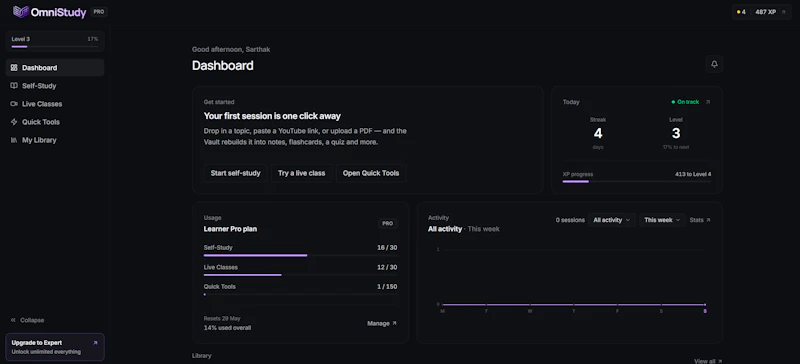Viewport: 800px width, 364px height.
Task: Click the Upgrade to Expert banner
Action: 55,347
